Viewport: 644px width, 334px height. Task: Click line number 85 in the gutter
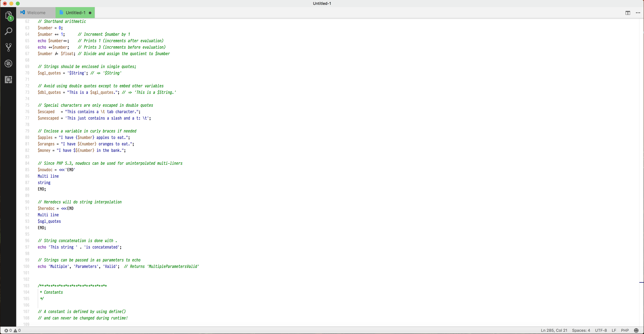[27, 170]
